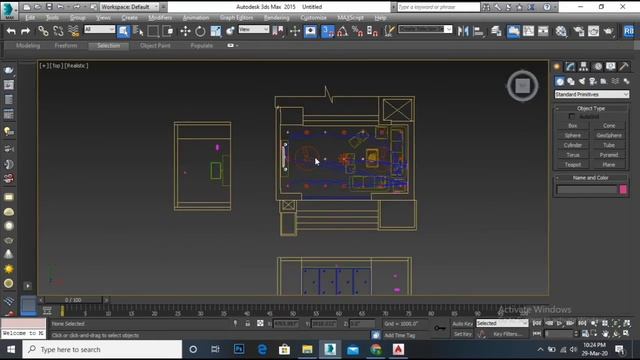Image resolution: width=640 pixels, height=360 pixels.
Task: Click the object color swatch
Action: tap(623, 189)
